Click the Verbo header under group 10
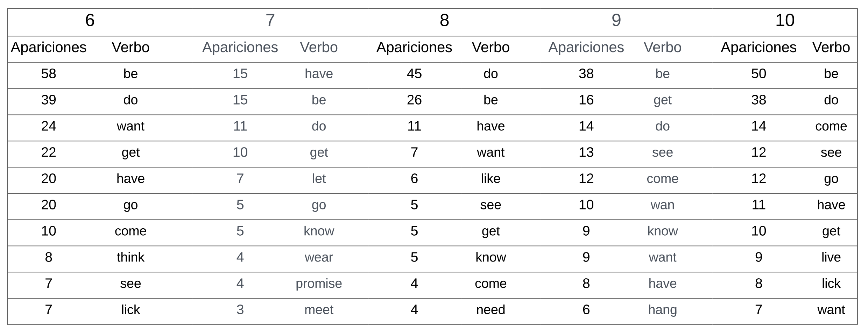This screenshot has height=336, width=868. (x=831, y=48)
